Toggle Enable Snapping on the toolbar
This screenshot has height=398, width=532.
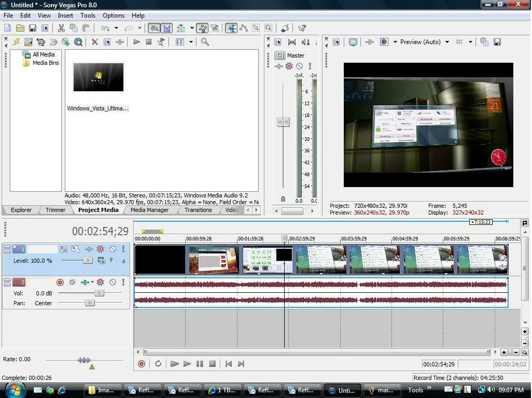tap(153, 29)
